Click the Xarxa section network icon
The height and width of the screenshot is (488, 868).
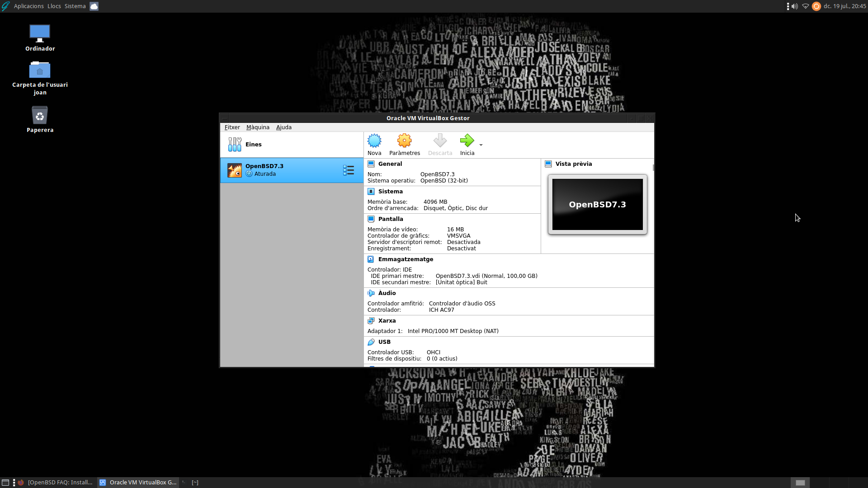371,321
